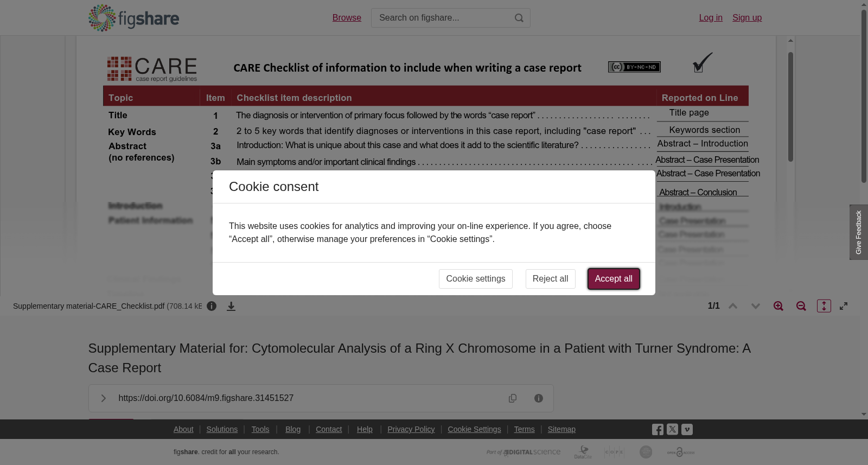Viewport: 868px width, 465px height.
Task: Open the Give Feedback side tab
Action: (859, 232)
